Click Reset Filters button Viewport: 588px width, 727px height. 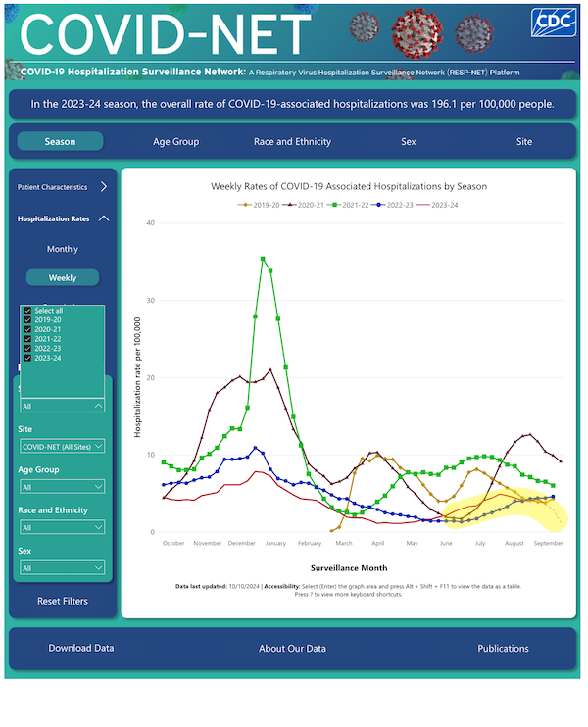(63, 601)
